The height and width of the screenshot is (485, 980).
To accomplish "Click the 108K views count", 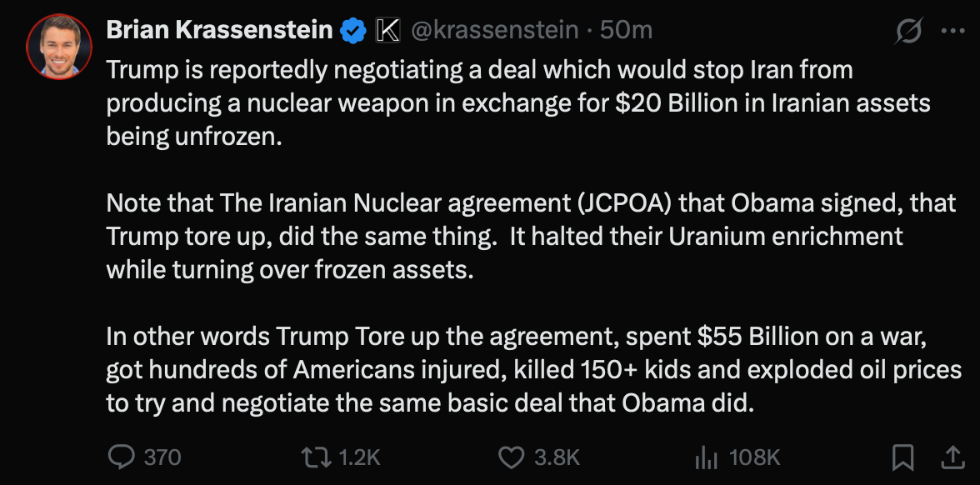I will (x=754, y=457).
